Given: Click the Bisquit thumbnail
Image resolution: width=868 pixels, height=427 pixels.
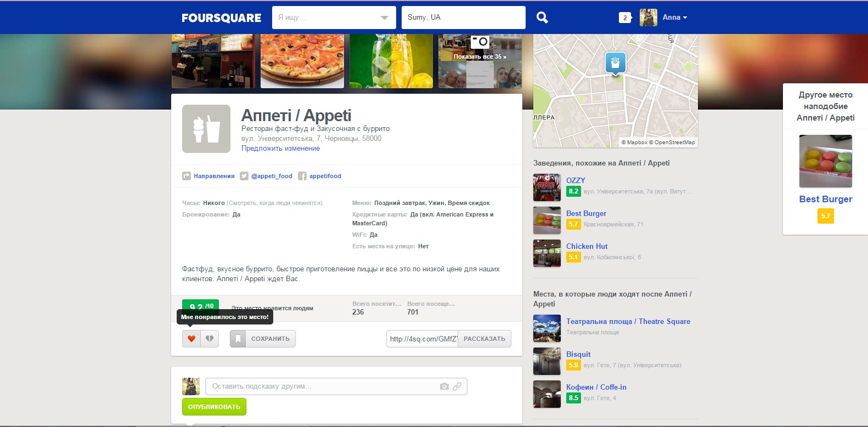Looking at the screenshot, I should click(547, 361).
